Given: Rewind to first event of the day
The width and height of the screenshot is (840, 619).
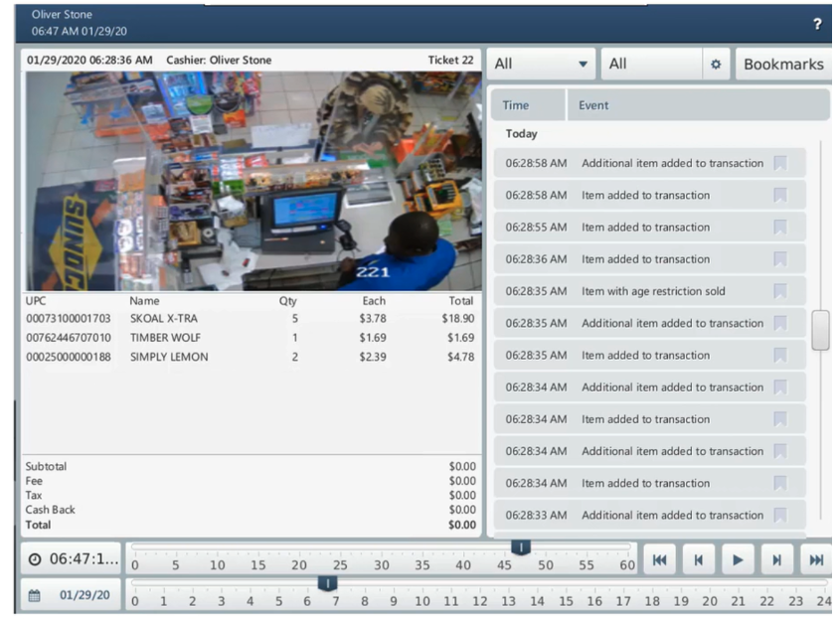Looking at the screenshot, I should tap(660, 559).
